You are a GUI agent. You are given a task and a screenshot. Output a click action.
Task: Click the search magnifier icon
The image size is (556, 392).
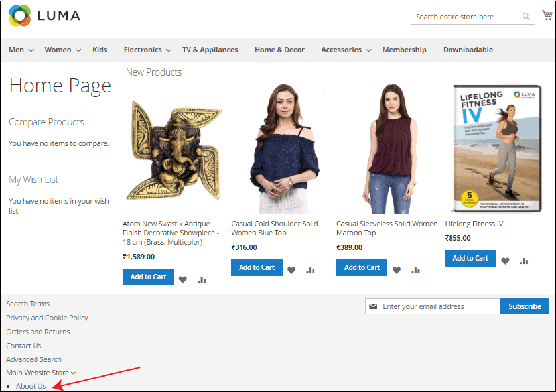pos(526,17)
